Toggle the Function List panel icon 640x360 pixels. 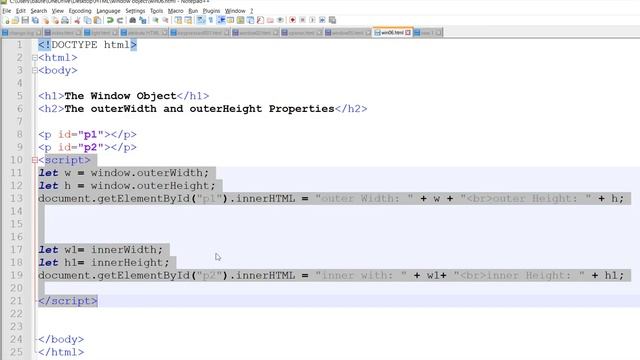point(260,20)
